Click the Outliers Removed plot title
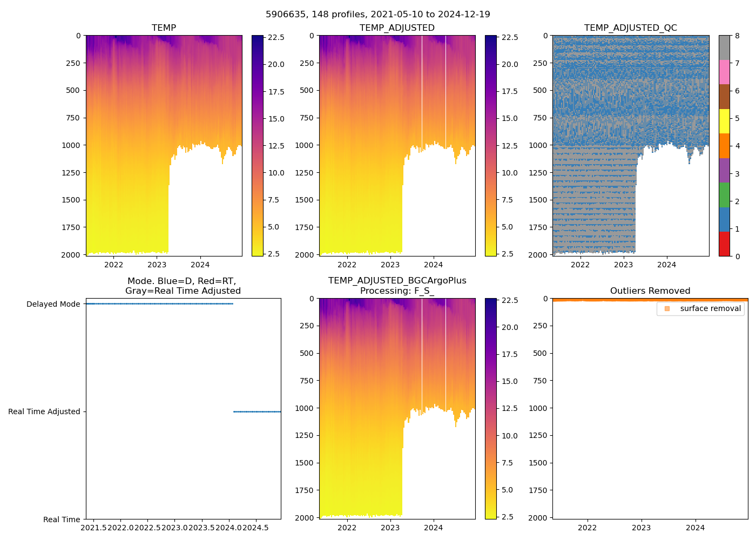Viewport: 756px width, 540px height. click(650, 291)
